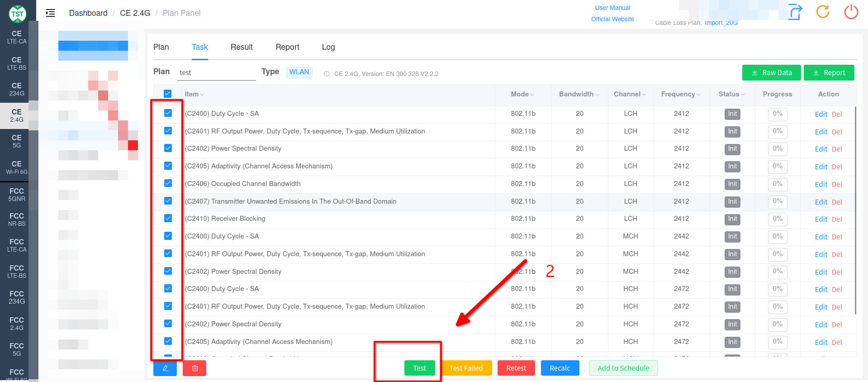Switch to the Log tab

click(x=328, y=47)
